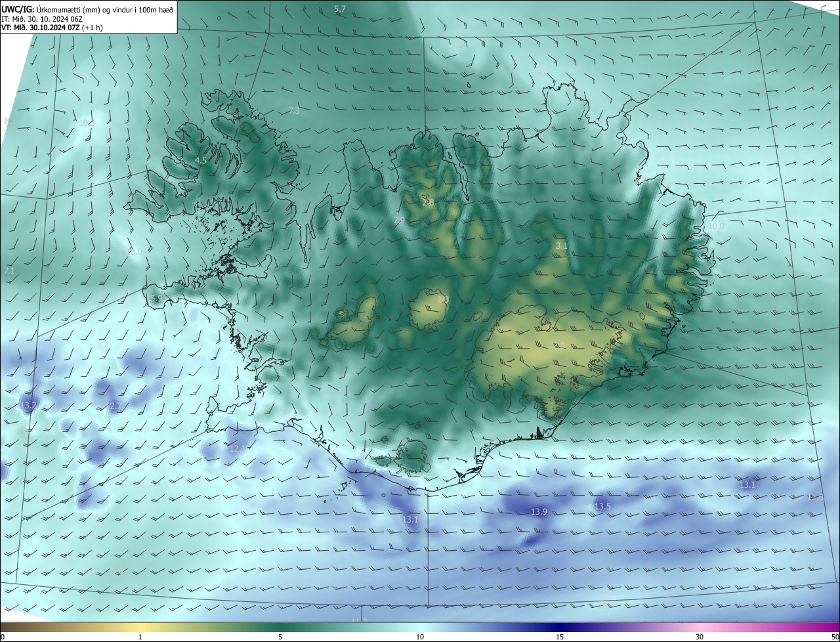Click the 12.1 precipitation value
Viewport: 840px width, 642px height.
point(238,448)
